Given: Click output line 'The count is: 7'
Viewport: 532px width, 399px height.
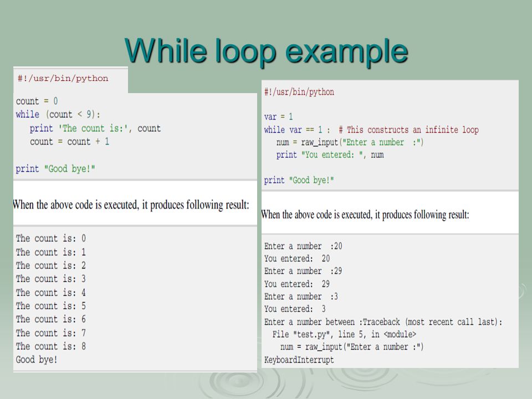Looking at the screenshot, I should 51,333.
